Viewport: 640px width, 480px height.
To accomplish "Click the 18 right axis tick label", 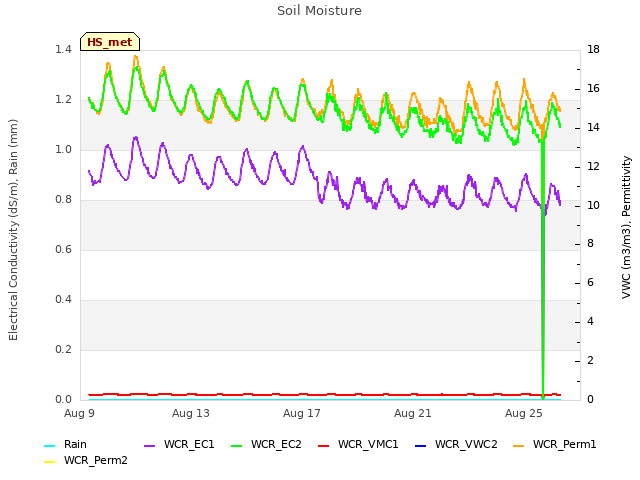I will [593, 49].
